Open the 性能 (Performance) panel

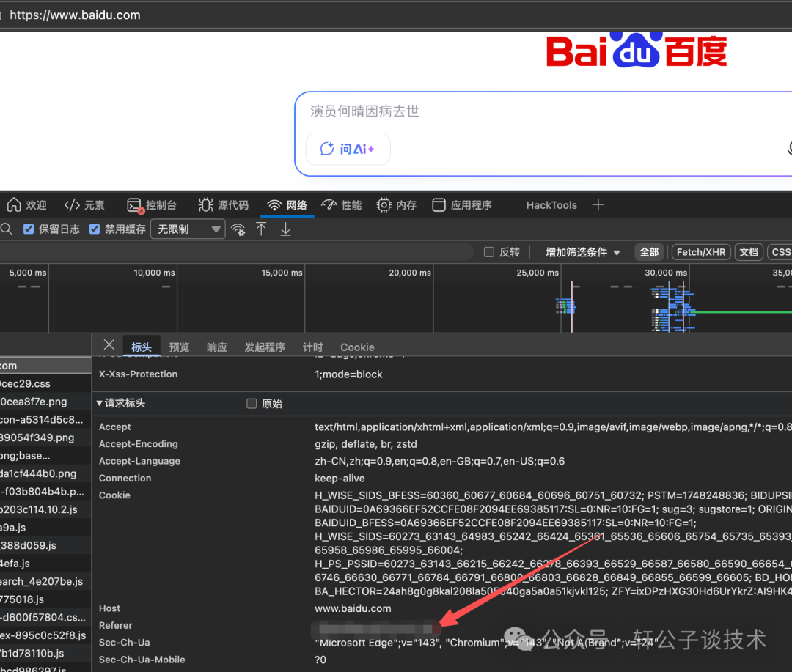pyautogui.click(x=341, y=205)
